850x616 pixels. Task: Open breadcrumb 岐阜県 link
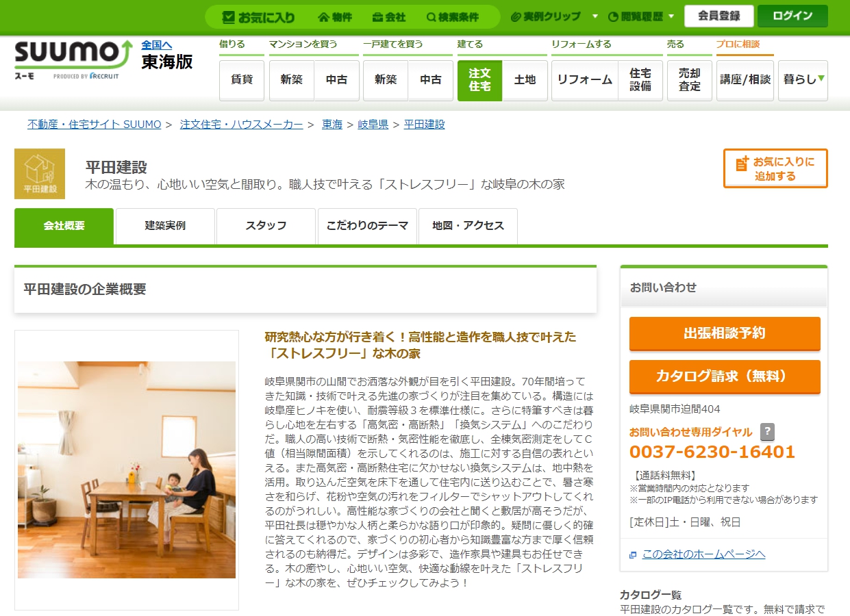[373, 125]
